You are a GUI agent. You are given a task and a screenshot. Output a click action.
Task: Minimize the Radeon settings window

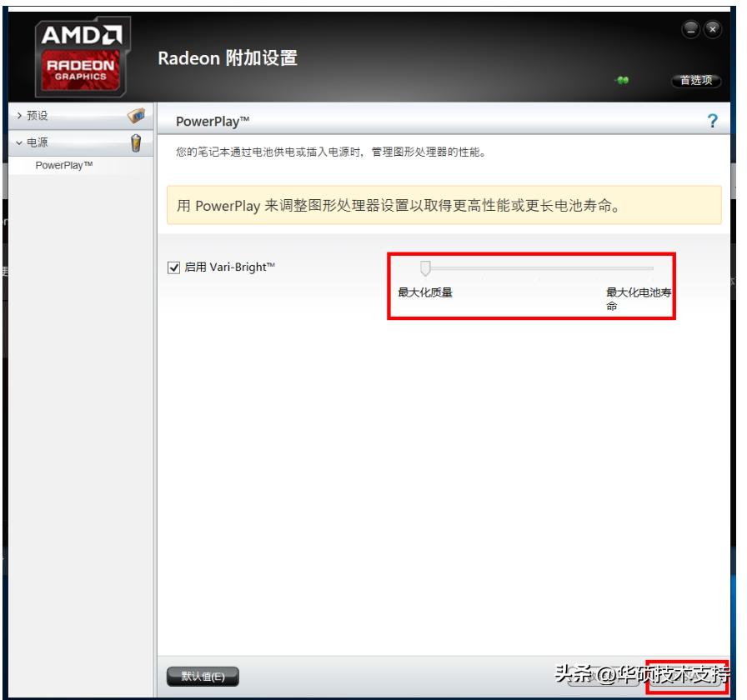[691, 29]
